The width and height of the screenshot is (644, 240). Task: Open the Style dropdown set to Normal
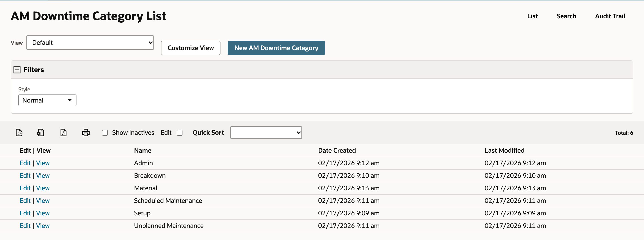[x=47, y=100]
